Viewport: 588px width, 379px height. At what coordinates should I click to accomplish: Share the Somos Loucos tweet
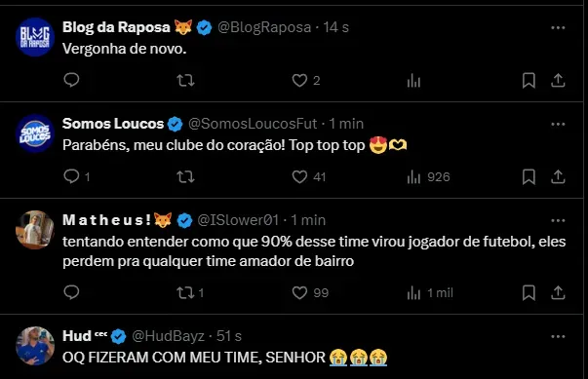point(558,176)
